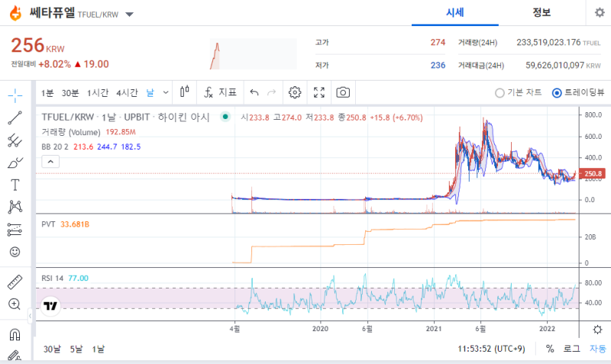Click the BB 20 2 indicator legend
This screenshot has width=611, height=364.
(54, 147)
